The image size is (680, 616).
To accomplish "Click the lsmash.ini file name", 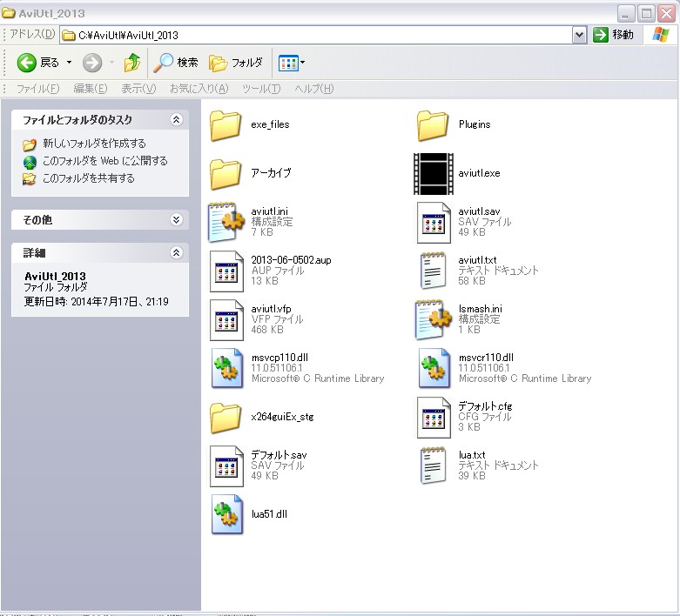I will click(x=480, y=309).
